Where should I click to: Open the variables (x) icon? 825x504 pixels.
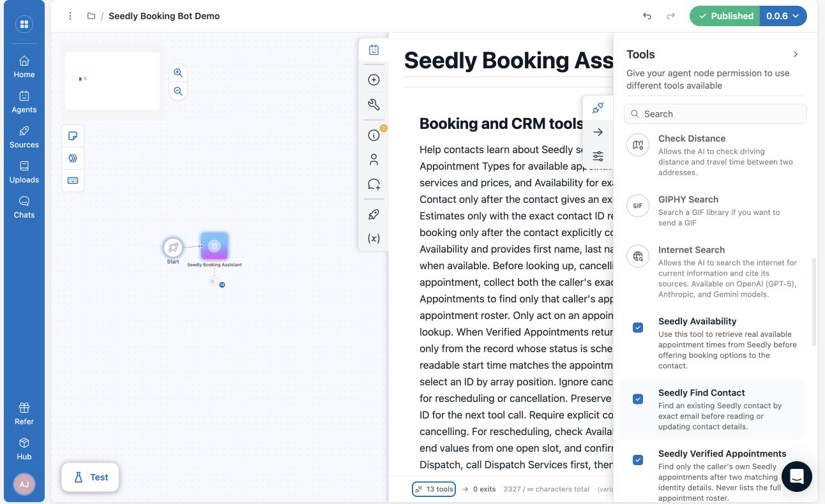(x=374, y=238)
